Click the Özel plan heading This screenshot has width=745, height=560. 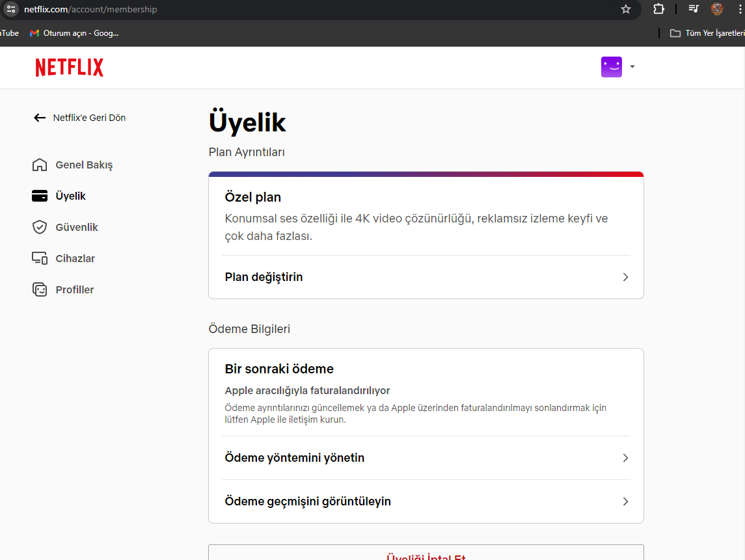[x=252, y=197]
